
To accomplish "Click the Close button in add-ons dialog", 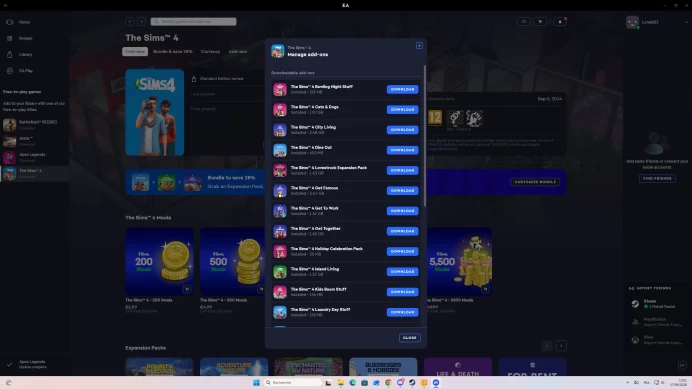I will [410, 338].
